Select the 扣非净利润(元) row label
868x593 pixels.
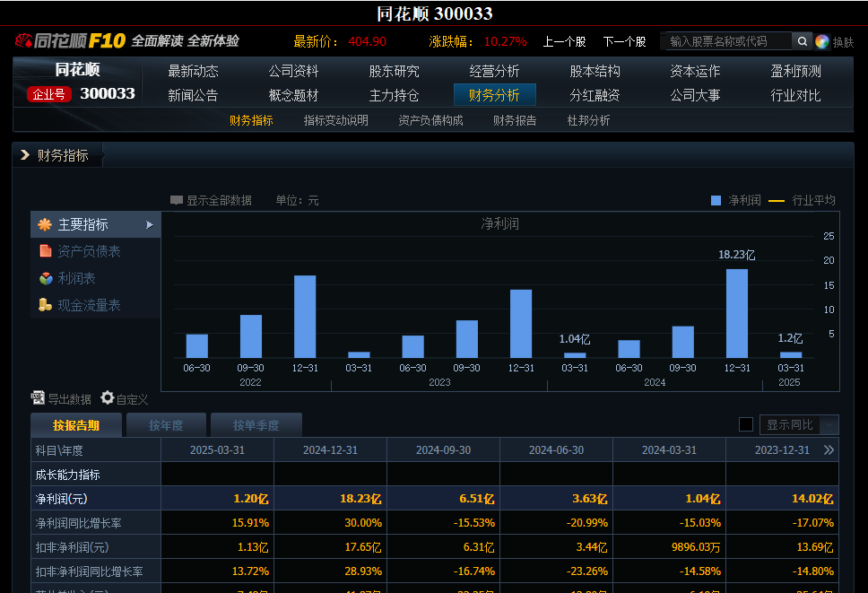click(72, 547)
